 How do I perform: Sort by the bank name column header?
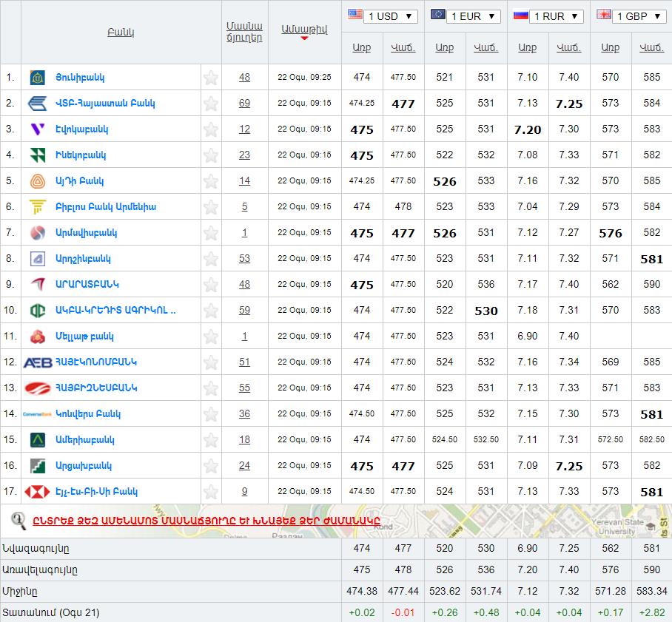tap(121, 33)
